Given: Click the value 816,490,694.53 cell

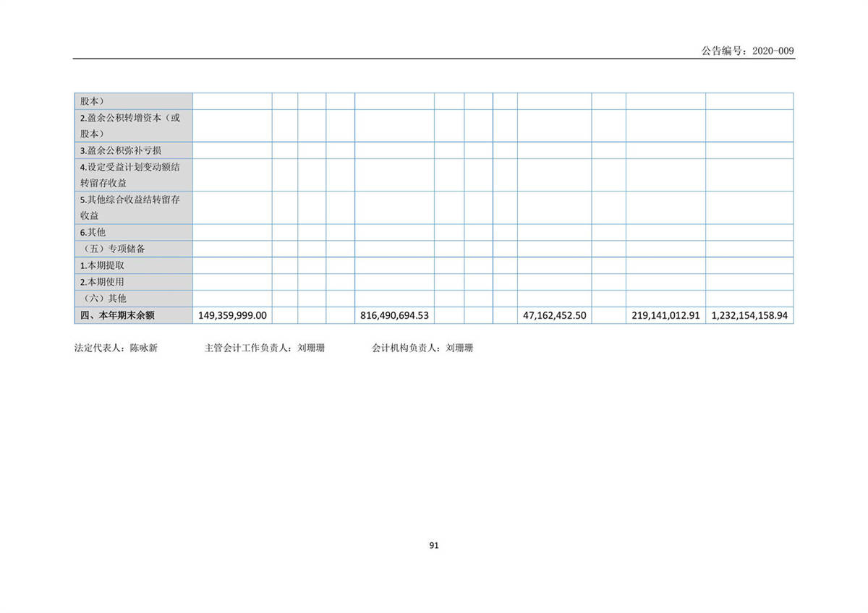Looking at the screenshot, I should click(394, 315).
